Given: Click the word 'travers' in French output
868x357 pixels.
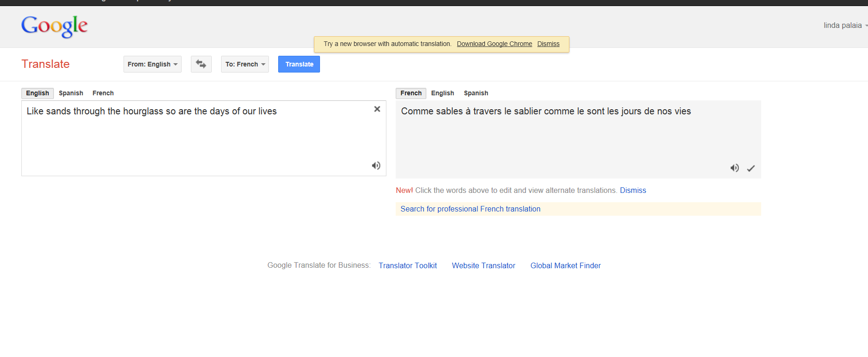Looking at the screenshot, I should (x=488, y=111).
